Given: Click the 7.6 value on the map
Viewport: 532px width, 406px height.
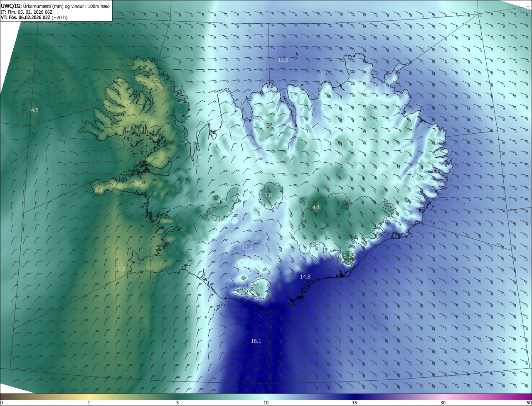Looking at the screenshot, I should (372, 114).
